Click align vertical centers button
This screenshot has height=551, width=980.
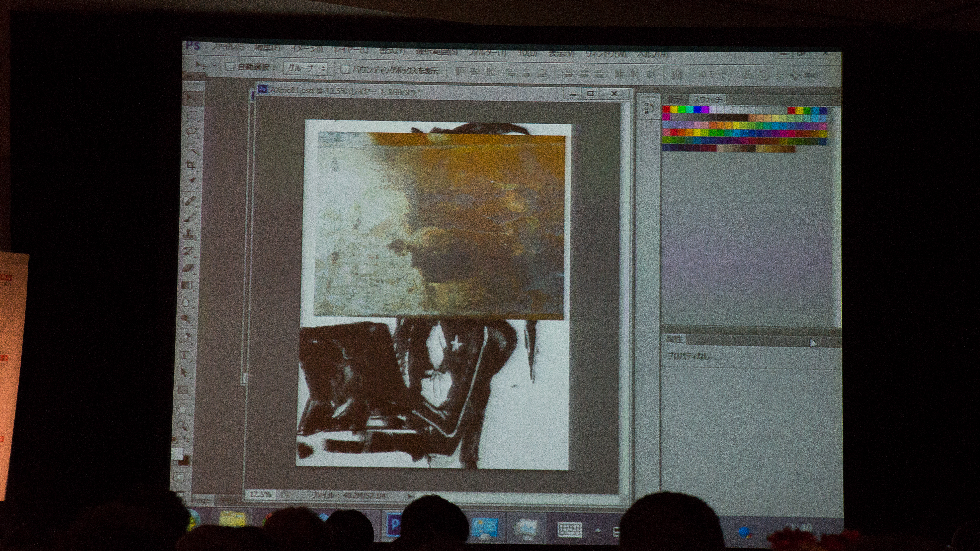pos(475,72)
